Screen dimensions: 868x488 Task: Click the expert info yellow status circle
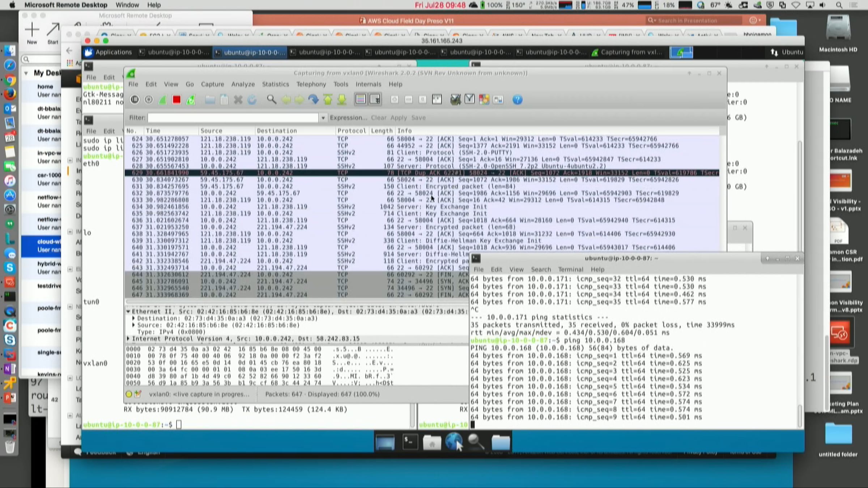(x=129, y=394)
